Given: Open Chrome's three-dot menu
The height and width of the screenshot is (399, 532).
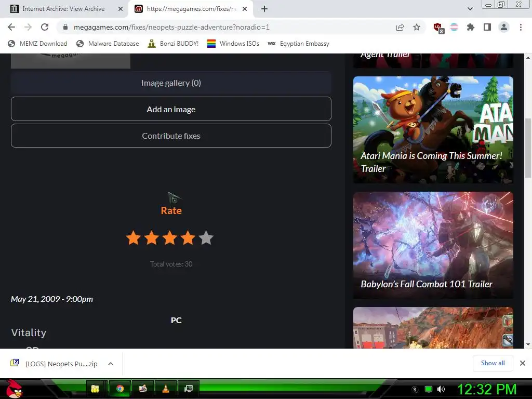Looking at the screenshot, I should (521, 27).
